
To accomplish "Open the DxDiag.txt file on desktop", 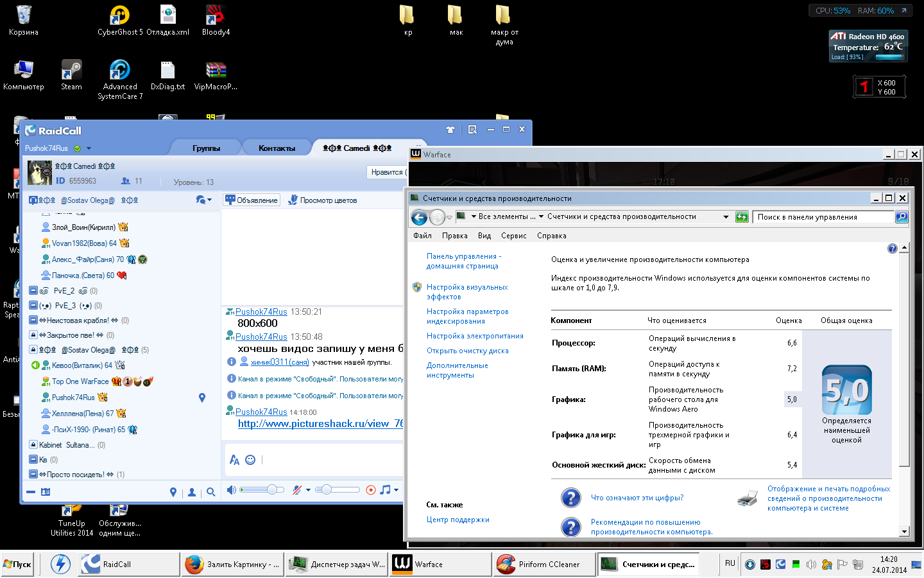I will pyautogui.click(x=167, y=74).
